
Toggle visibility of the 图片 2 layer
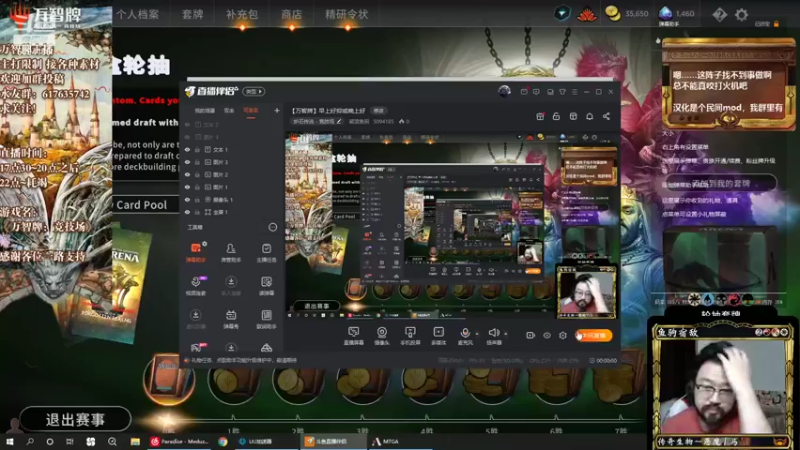187,174
